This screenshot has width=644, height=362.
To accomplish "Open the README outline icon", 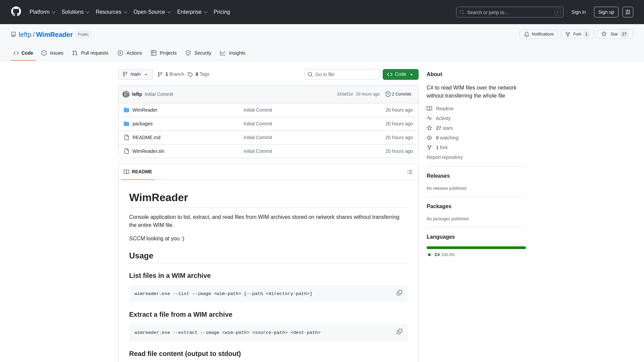I will (410, 172).
